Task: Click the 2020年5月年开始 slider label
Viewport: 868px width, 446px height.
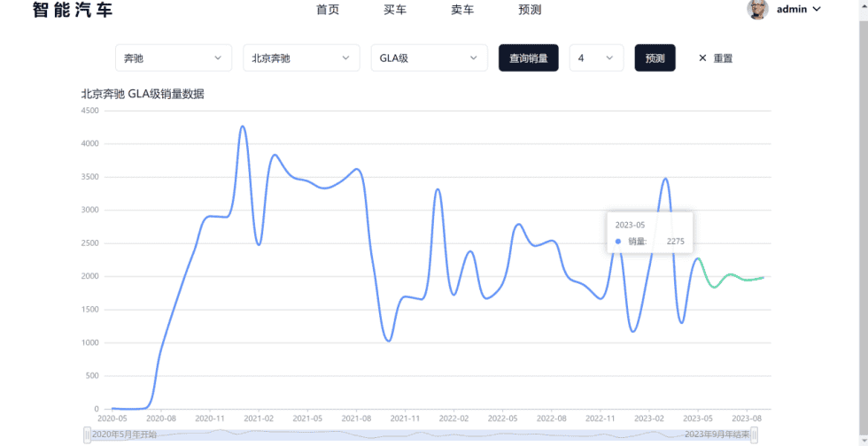Action: point(124,434)
